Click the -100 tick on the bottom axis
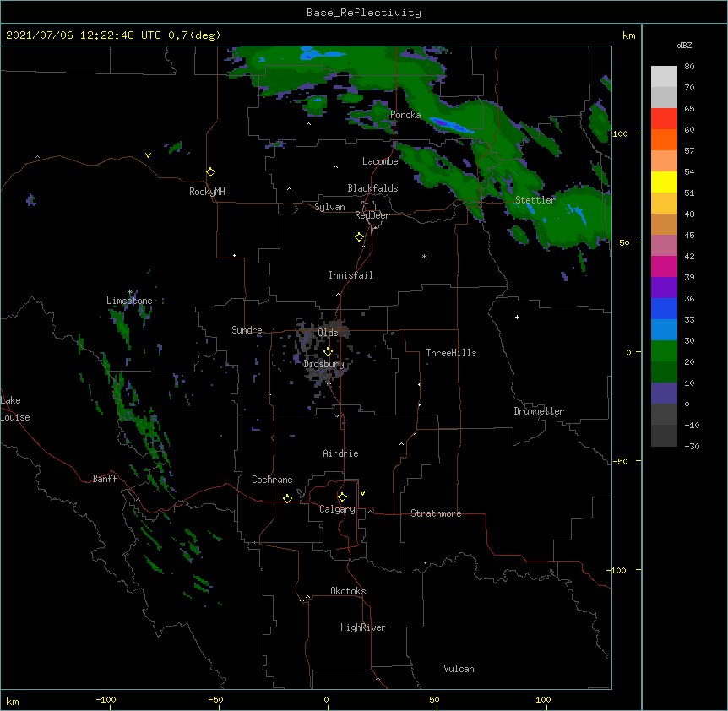Screen dimensions: 728x711 106,699
